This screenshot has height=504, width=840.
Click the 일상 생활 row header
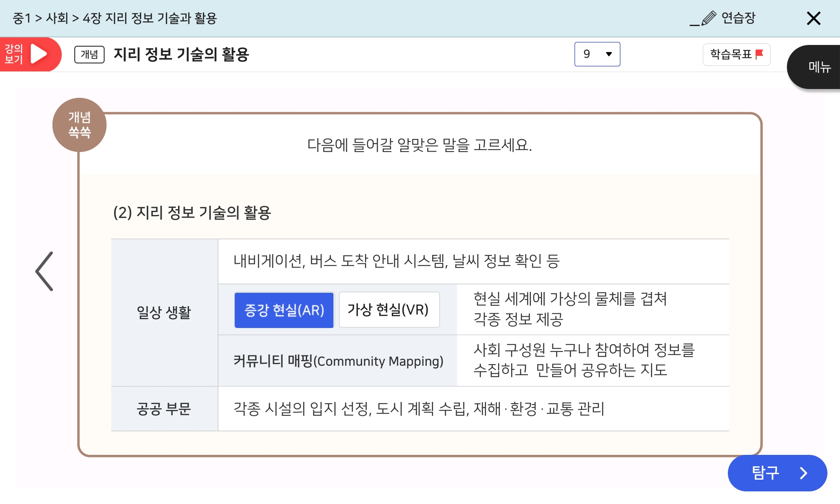point(164,312)
